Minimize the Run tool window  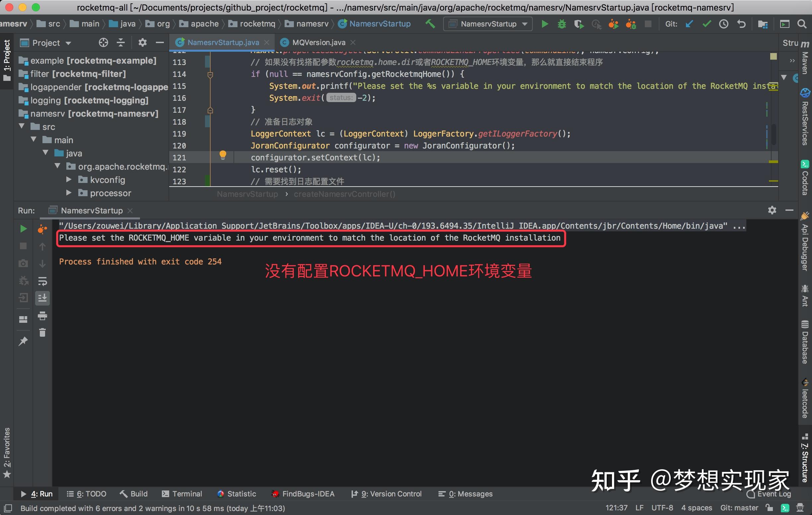pos(789,210)
